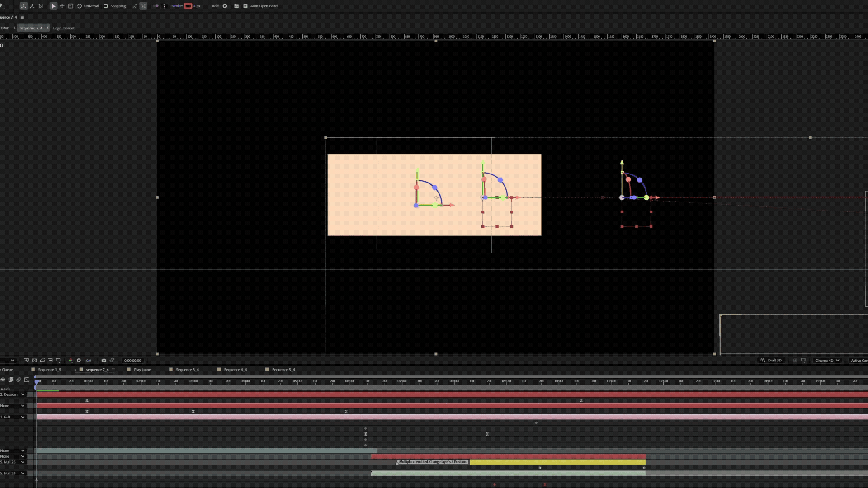The image size is (868, 488).
Task: Open parent dropdown for Dezoom layer
Action: pyautogui.click(x=23, y=394)
